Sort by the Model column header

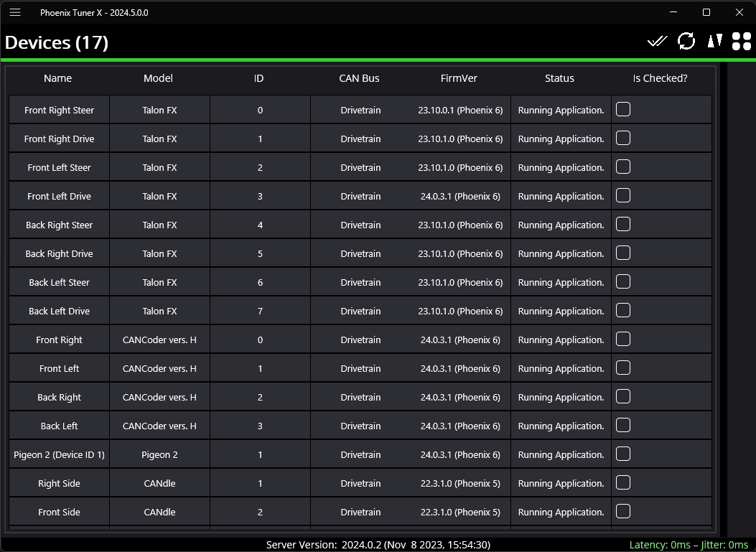tap(158, 78)
